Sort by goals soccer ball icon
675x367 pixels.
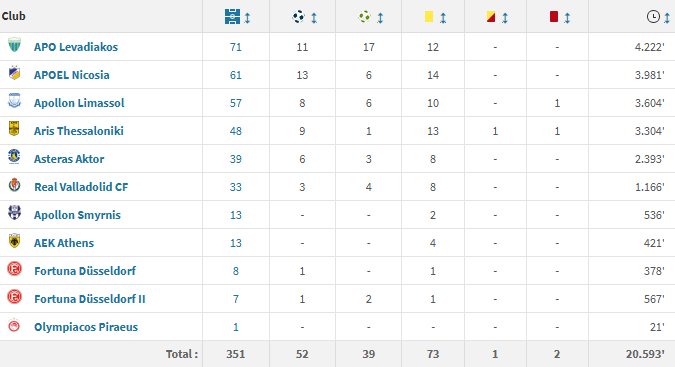pyautogui.click(x=298, y=17)
